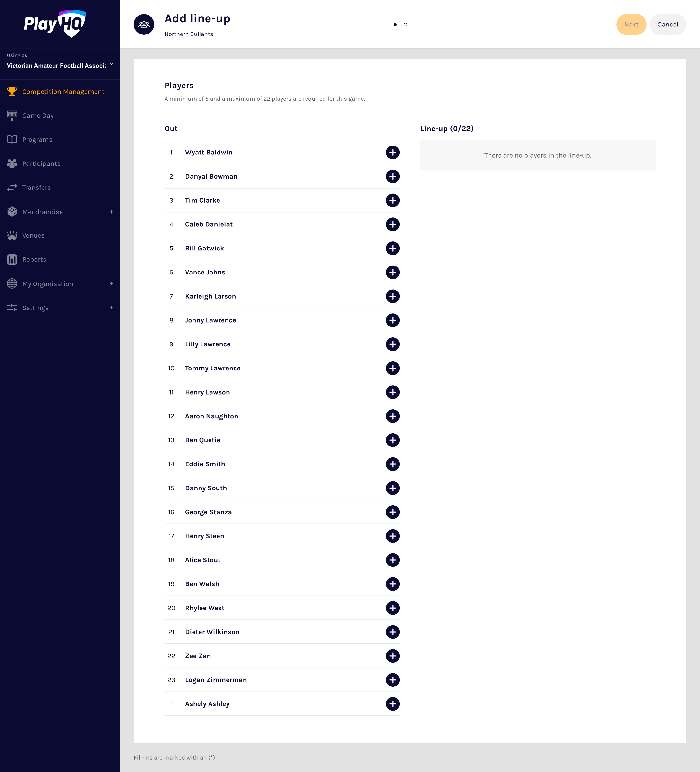Select the second step indicator dot
Screen dimensions: 700x772
pos(405,25)
